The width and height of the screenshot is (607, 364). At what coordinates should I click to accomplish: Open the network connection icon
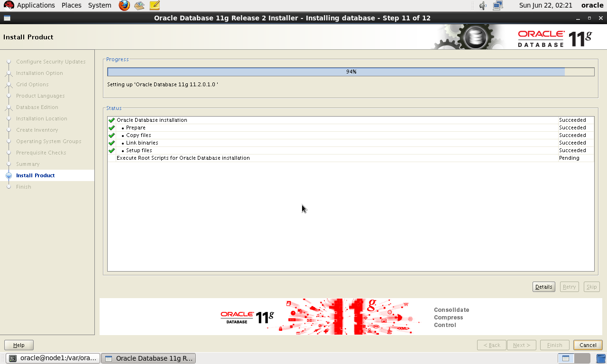497,6
